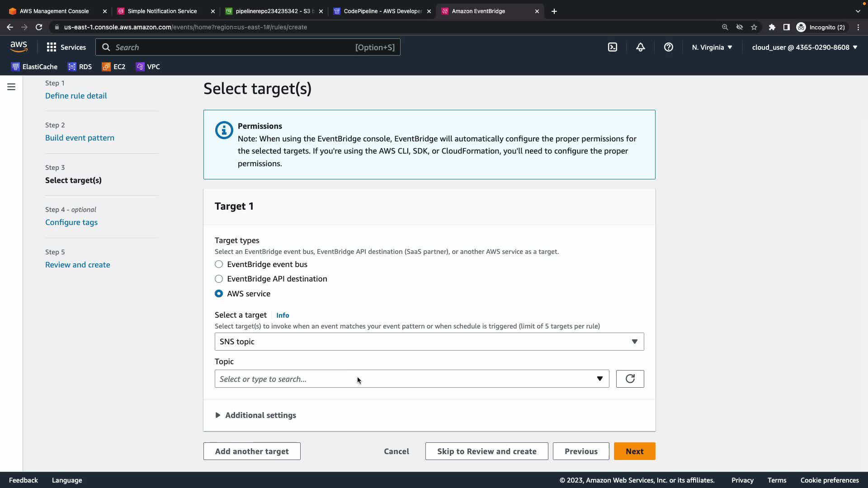Select EventBridge API destination radio option
Image resolution: width=868 pixels, height=488 pixels.
[x=219, y=279]
